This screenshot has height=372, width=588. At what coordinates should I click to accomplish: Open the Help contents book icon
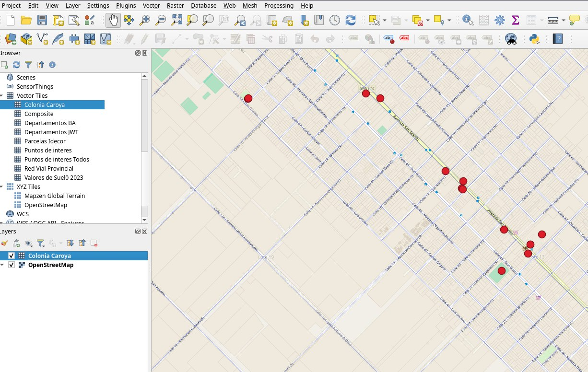(557, 38)
